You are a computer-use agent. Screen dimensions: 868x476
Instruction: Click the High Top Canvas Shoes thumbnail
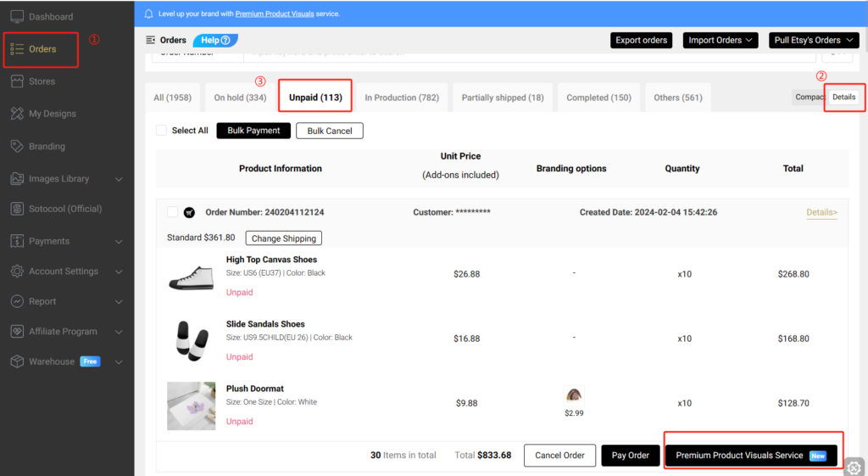pos(191,279)
